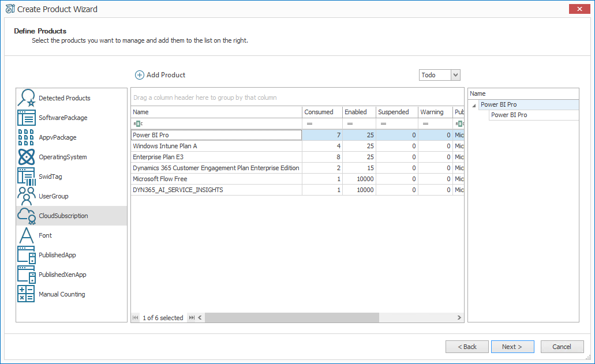Click the Name column filter type icon
This screenshot has height=364, width=595.
point(138,123)
